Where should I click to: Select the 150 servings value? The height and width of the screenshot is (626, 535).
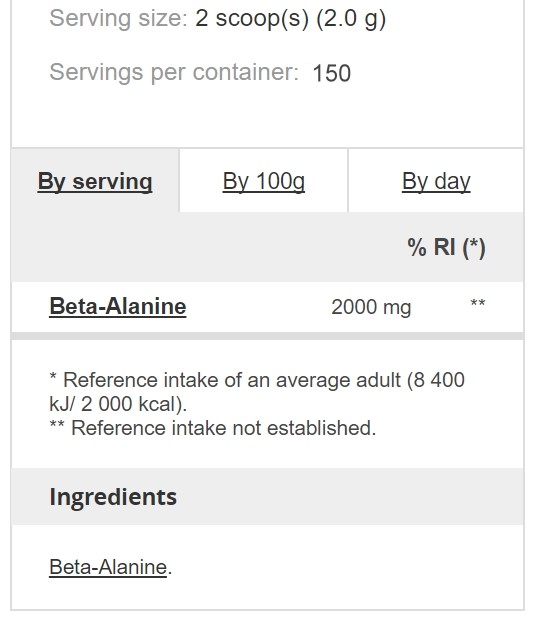[331, 73]
